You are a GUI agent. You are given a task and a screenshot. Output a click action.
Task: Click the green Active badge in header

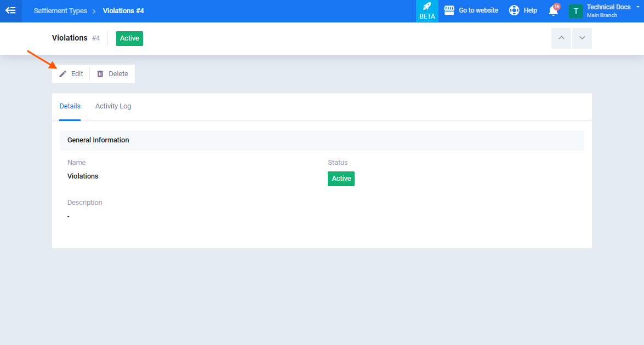pyautogui.click(x=129, y=38)
